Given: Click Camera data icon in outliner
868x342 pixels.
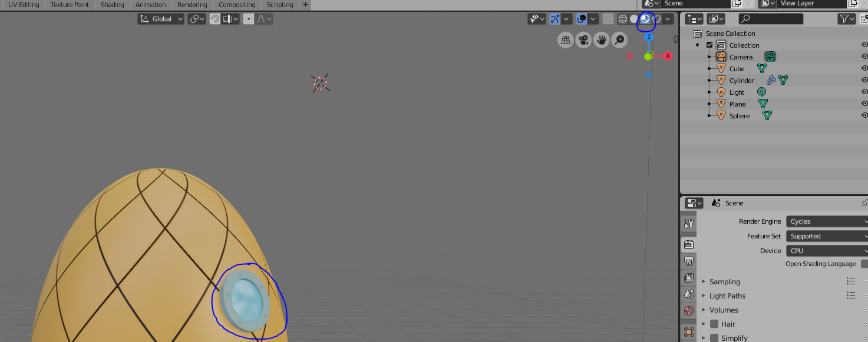Looking at the screenshot, I should pos(770,57).
